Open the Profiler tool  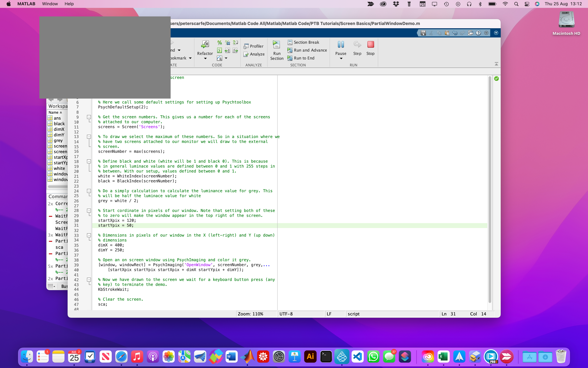pyautogui.click(x=253, y=46)
